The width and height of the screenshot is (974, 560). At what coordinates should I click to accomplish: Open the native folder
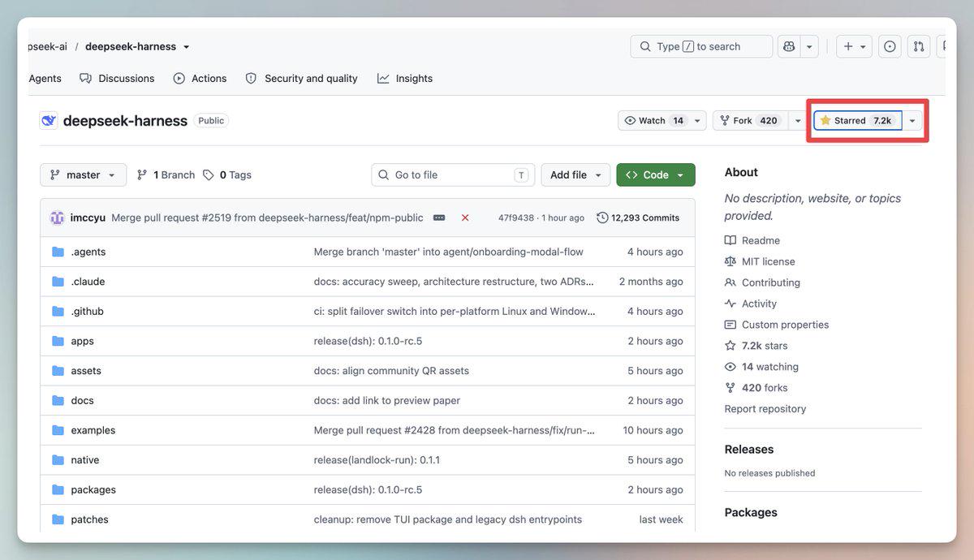[x=84, y=460]
